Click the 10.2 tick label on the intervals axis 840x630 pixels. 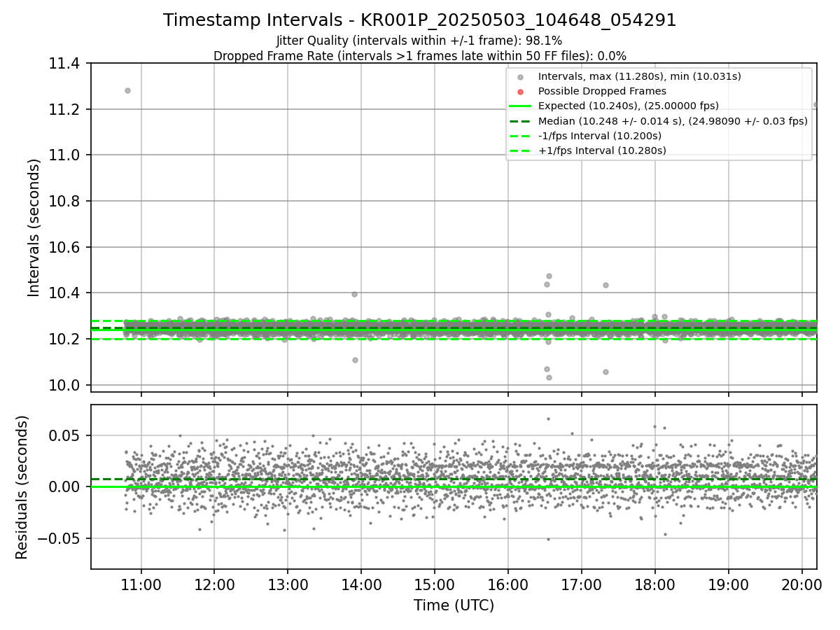[x=64, y=339]
